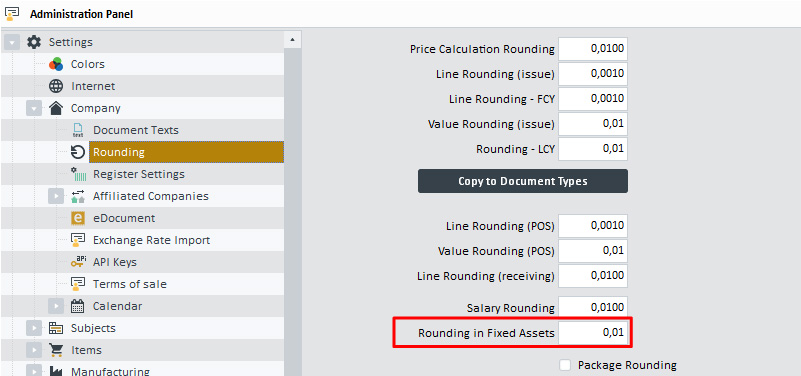Expand the Subjects tree node

click(x=34, y=328)
